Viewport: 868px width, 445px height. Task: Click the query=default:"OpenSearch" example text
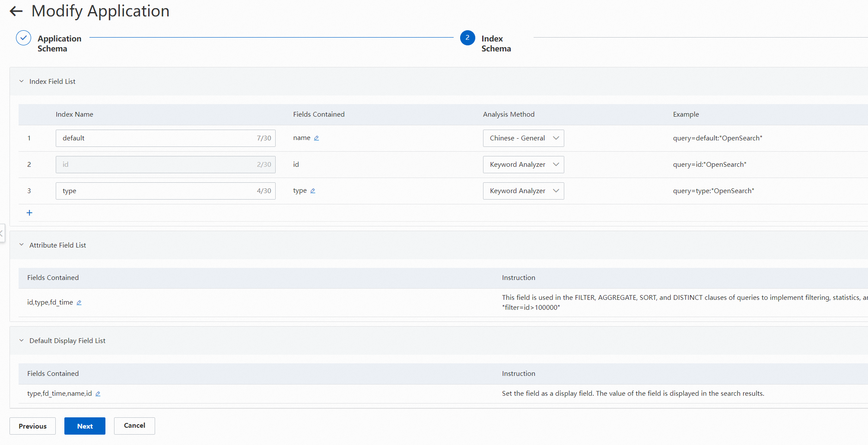[x=717, y=138]
